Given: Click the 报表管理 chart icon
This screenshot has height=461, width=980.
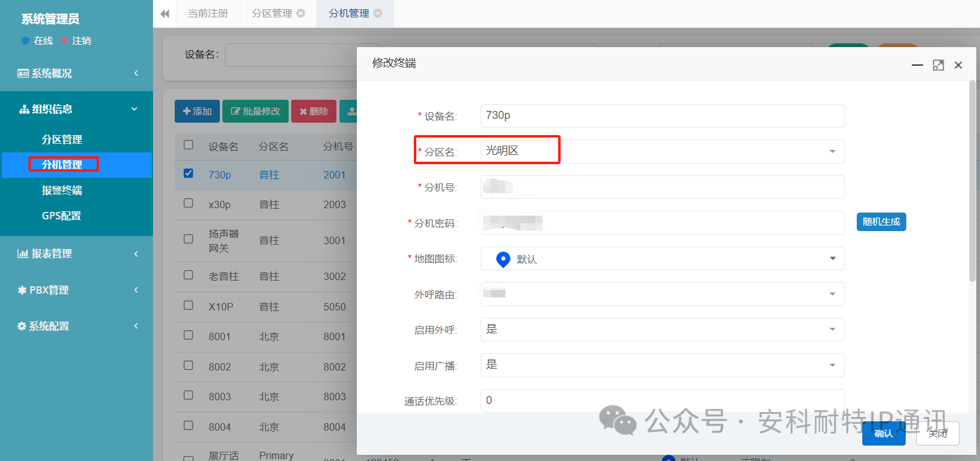Looking at the screenshot, I should coord(22,253).
